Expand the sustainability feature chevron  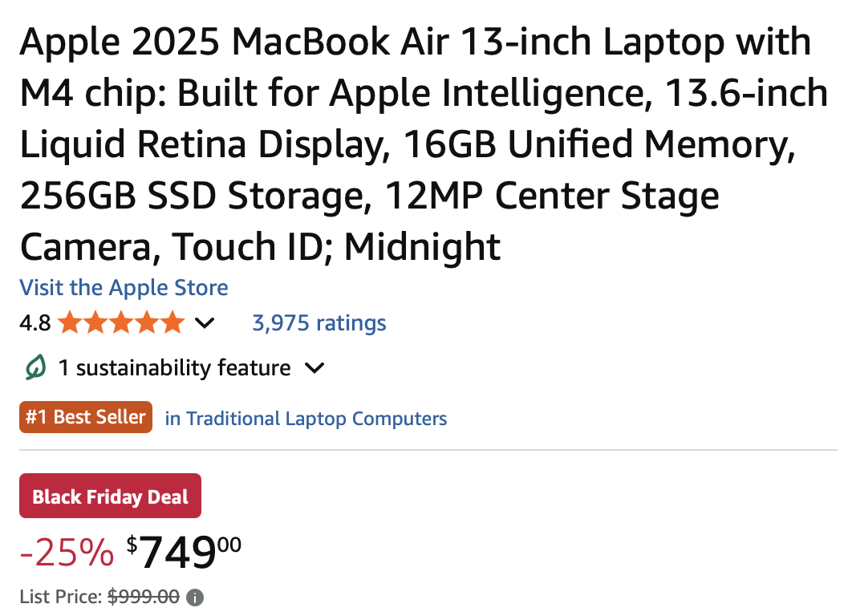[x=314, y=368]
